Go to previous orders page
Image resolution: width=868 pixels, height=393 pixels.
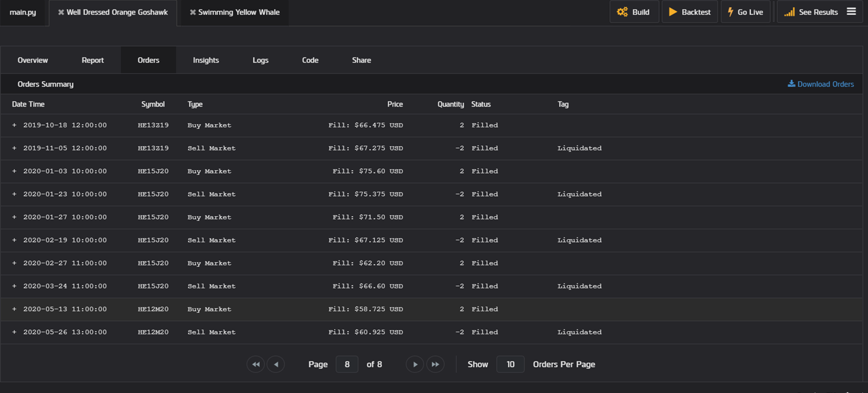click(x=276, y=364)
